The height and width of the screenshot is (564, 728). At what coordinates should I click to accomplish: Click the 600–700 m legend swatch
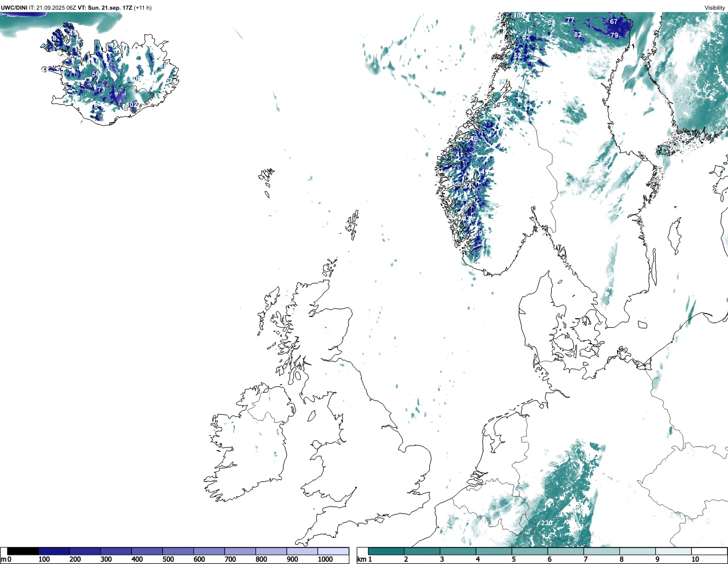(209, 551)
